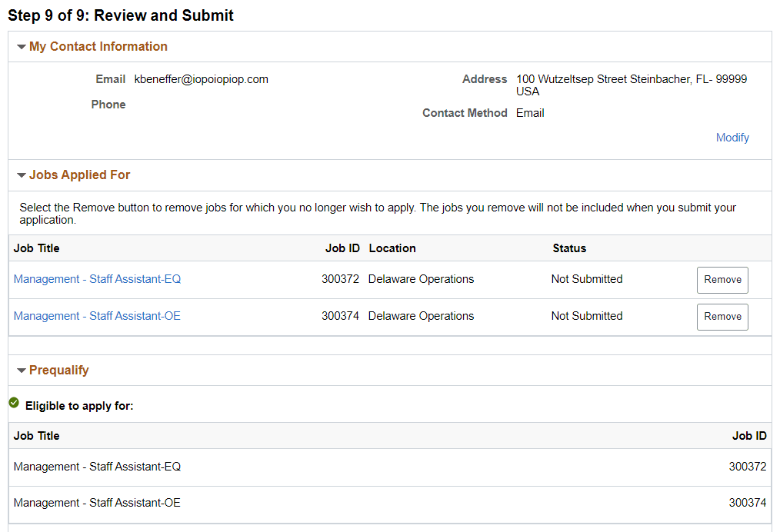
Task: Click Job ID header in Prequalify table
Action: pyautogui.click(x=748, y=436)
